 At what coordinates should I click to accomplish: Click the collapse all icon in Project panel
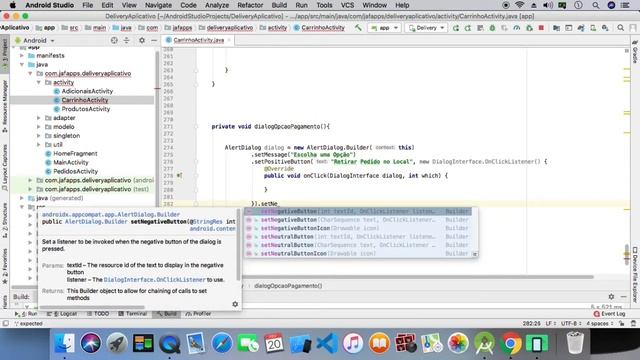pos(127,40)
